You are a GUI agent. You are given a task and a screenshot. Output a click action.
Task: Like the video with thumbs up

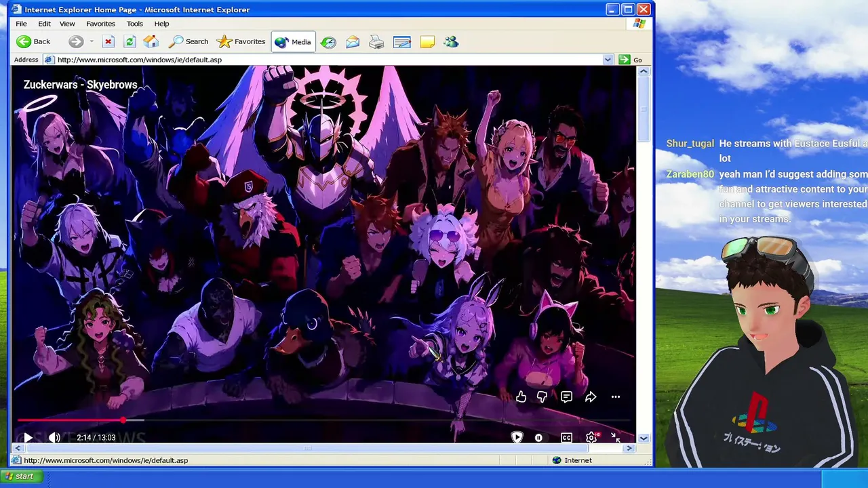[521, 397]
